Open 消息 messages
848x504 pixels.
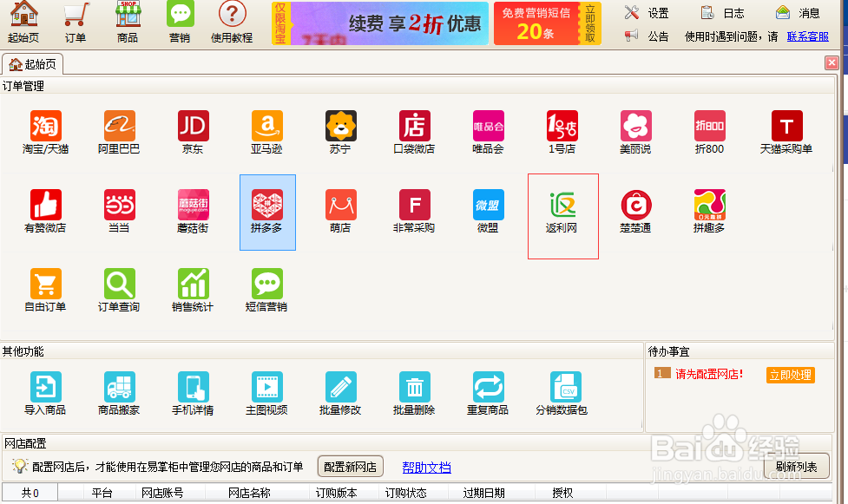pos(798,12)
